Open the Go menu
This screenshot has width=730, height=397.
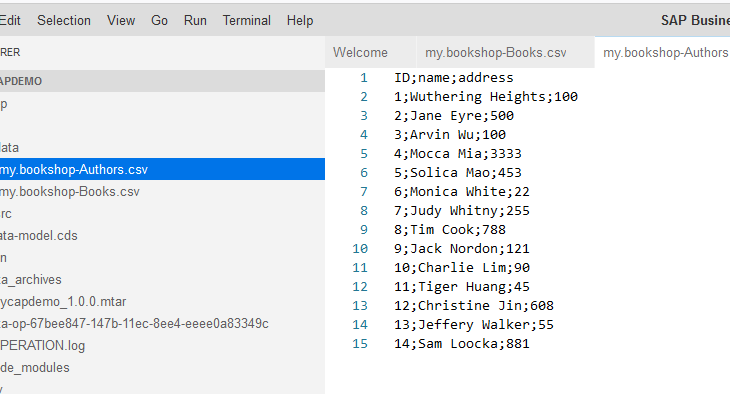tap(159, 20)
